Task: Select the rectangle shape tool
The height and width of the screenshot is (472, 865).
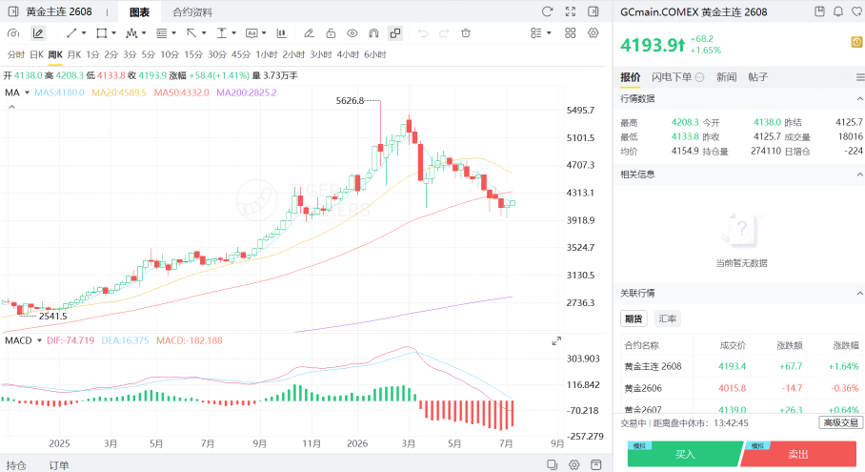Action: coord(102,34)
